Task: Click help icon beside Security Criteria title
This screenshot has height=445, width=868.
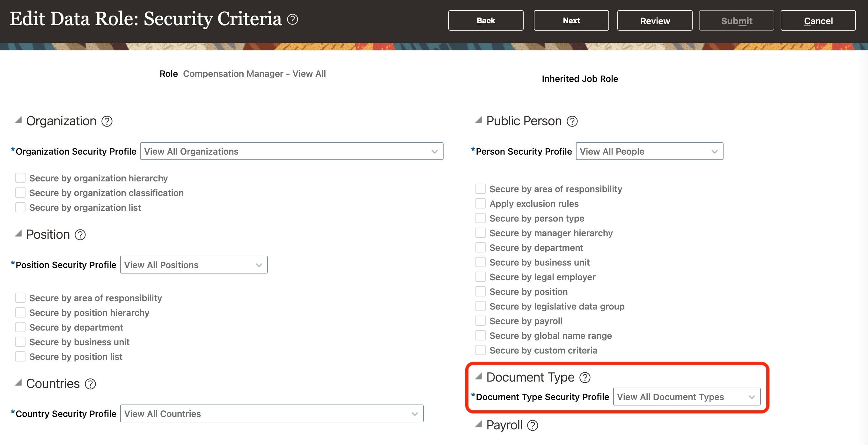Action: point(292,19)
